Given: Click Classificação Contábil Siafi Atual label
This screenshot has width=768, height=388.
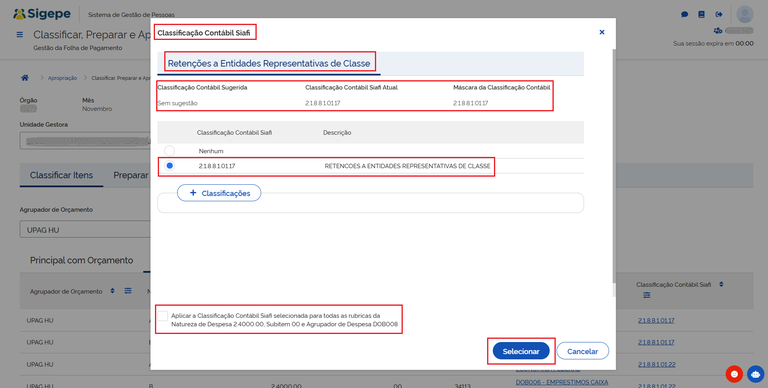Looking at the screenshot, I should click(351, 87).
